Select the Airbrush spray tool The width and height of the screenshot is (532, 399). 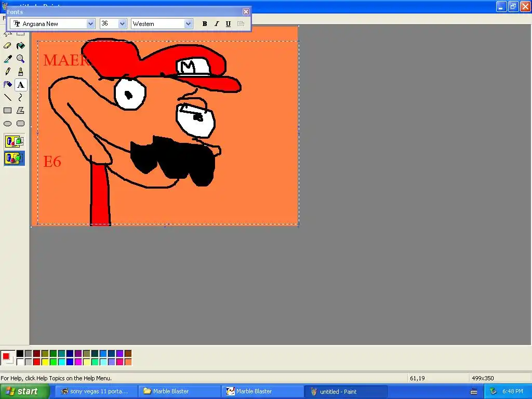[7, 85]
